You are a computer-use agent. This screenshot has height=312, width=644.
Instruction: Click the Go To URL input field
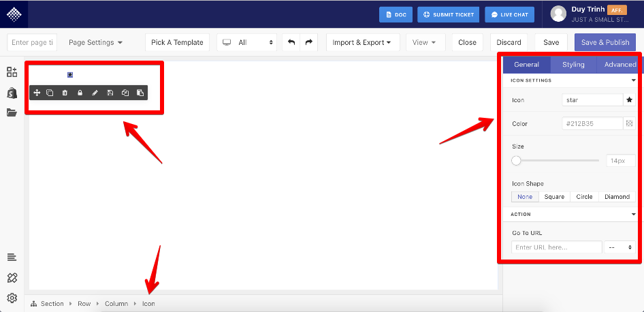coord(556,247)
